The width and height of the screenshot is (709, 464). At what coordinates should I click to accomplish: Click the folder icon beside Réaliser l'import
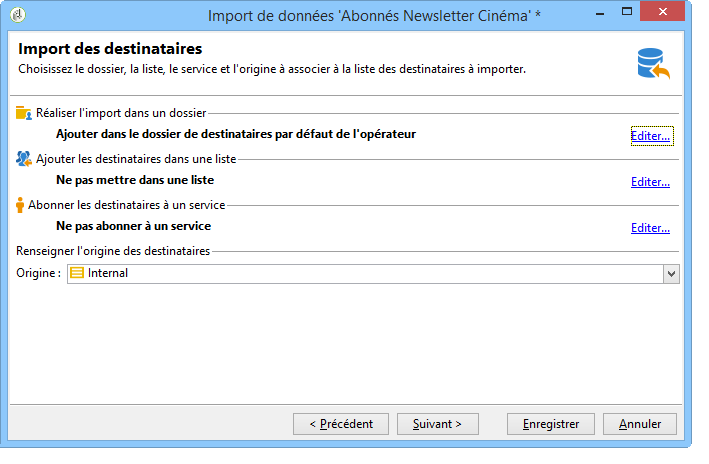tap(24, 113)
